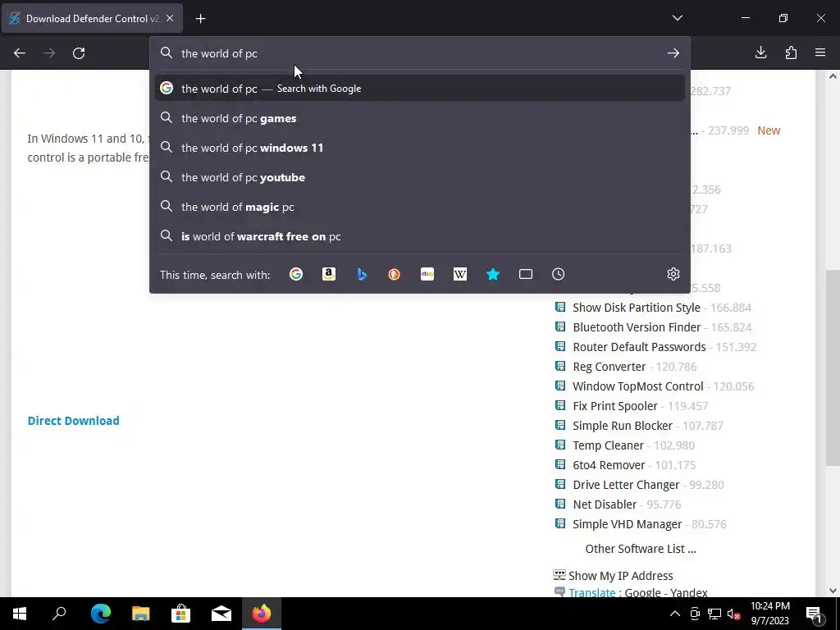Viewport: 840px width, 630px height.
Task: Click the Translate link
Action: click(x=592, y=592)
